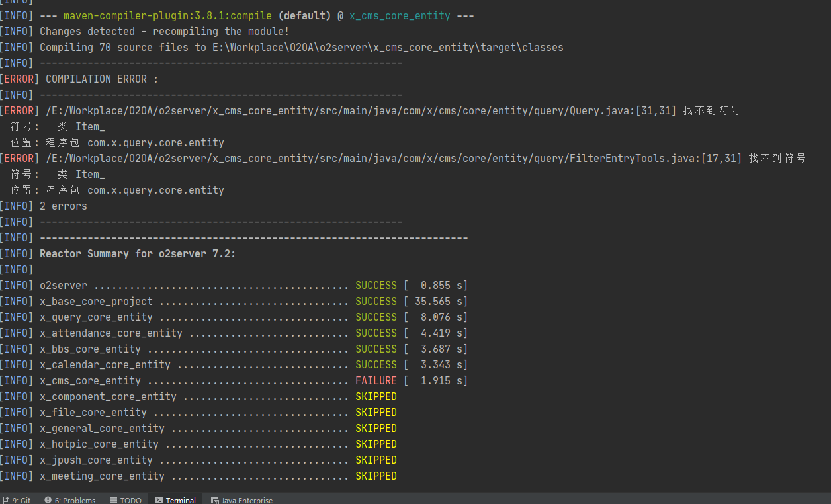Click the Java Enterprise icon

pyautogui.click(x=214, y=501)
